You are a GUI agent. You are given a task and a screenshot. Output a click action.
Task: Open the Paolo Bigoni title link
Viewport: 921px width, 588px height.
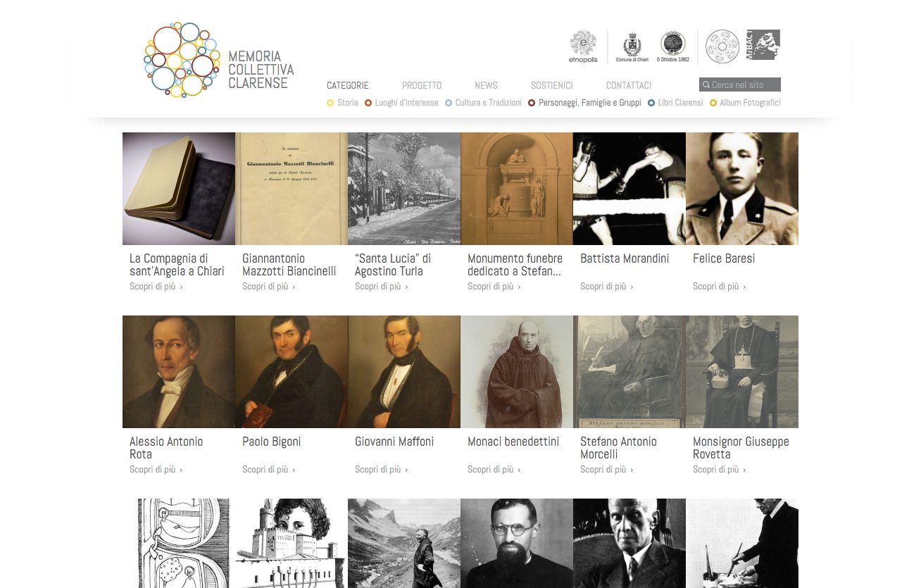271,442
